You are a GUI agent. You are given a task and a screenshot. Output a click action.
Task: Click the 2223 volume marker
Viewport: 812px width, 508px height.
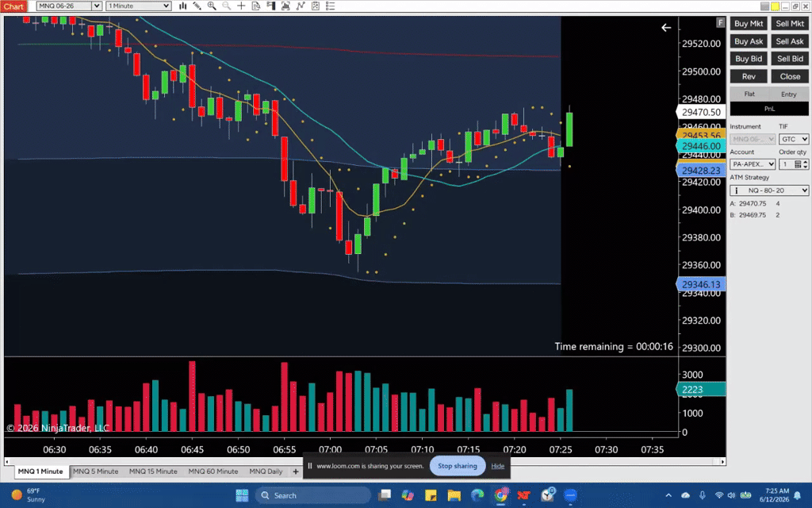pos(701,389)
